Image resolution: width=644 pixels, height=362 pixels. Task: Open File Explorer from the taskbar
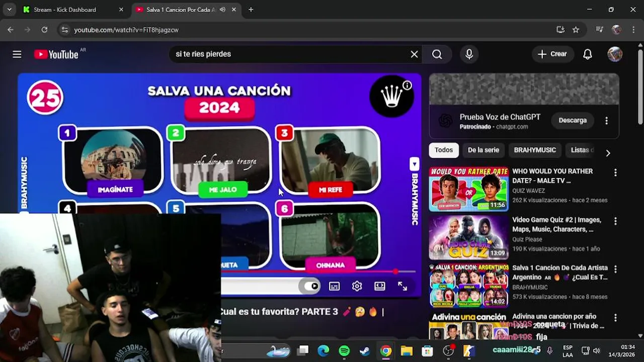pos(407,351)
